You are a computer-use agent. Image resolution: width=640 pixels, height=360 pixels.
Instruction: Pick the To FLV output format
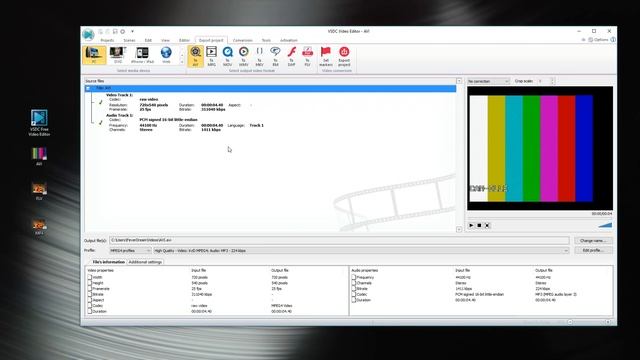point(307,56)
